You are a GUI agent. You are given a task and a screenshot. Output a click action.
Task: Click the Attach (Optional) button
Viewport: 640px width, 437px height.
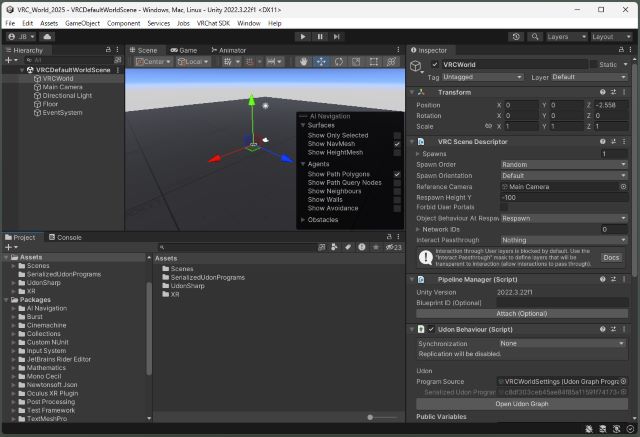tap(522, 313)
